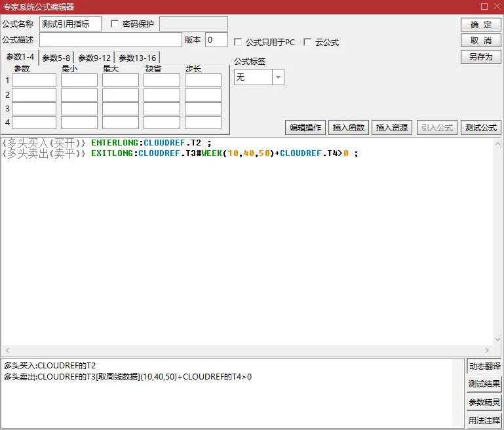Click the 测试公式 test formula button
The height and width of the screenshot is (430, 504).
(x=481, y=128)
